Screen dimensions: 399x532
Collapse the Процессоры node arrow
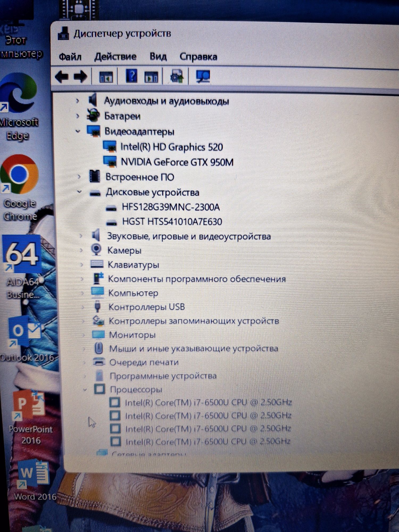click(85, 390)
